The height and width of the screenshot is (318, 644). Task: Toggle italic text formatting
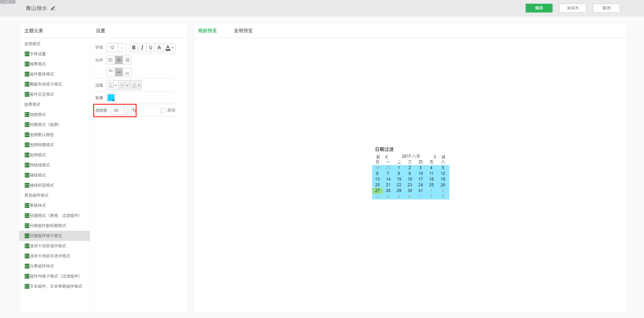142,47
